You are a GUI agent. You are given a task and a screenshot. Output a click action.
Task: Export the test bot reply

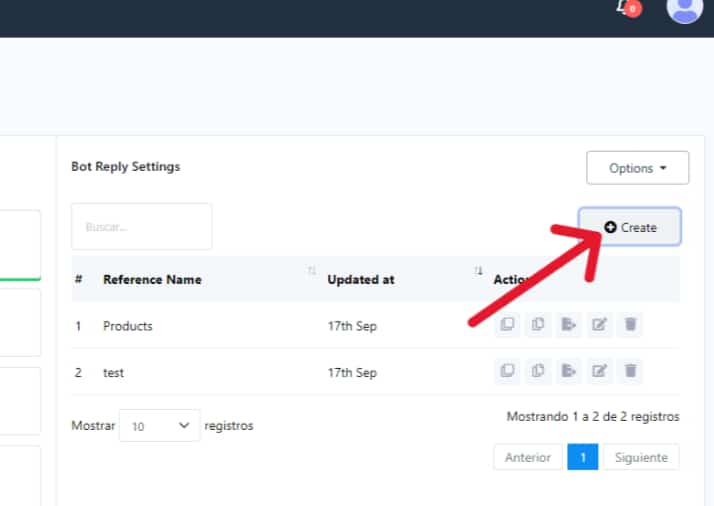[x=569, y=371]
